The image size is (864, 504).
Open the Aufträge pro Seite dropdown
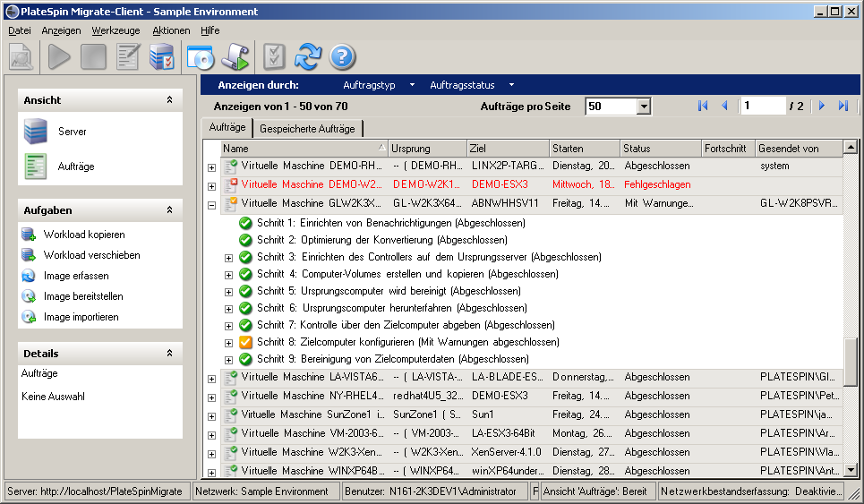pyautogui.click(x=644, y=107)
